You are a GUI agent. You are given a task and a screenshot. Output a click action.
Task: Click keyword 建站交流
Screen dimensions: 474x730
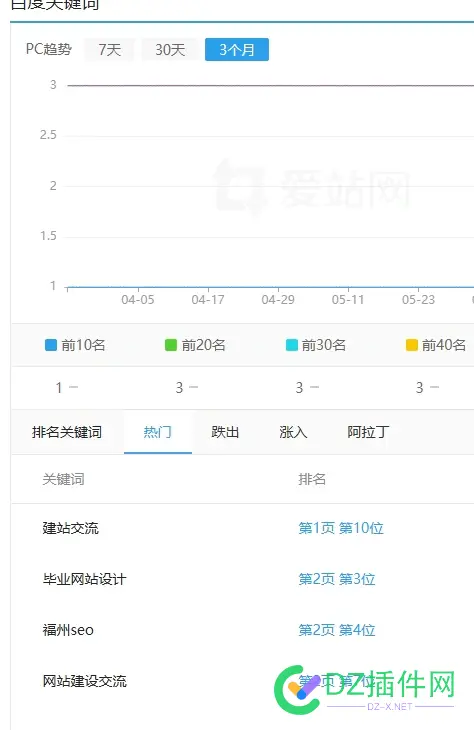point(71,528)
